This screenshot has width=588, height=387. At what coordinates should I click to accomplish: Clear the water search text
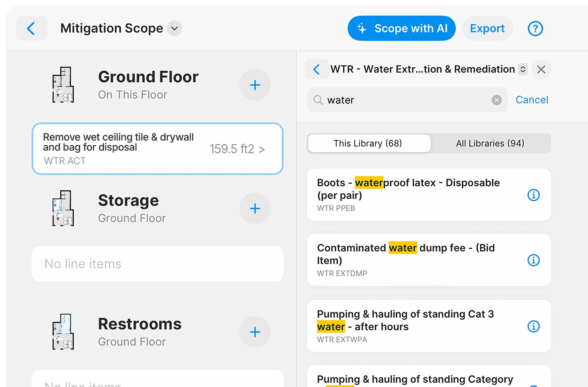pos(496,100)
